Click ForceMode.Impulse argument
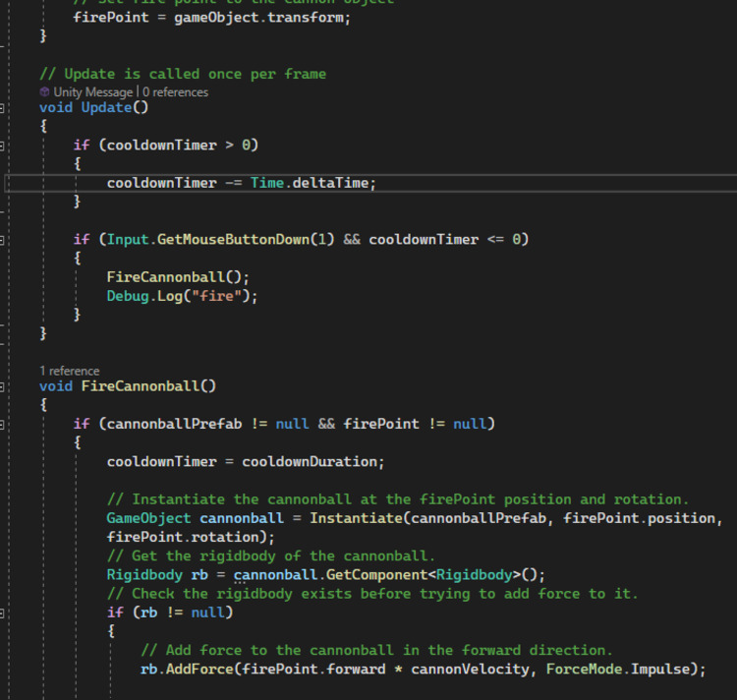737x700 pixels. tap(618, 669)
